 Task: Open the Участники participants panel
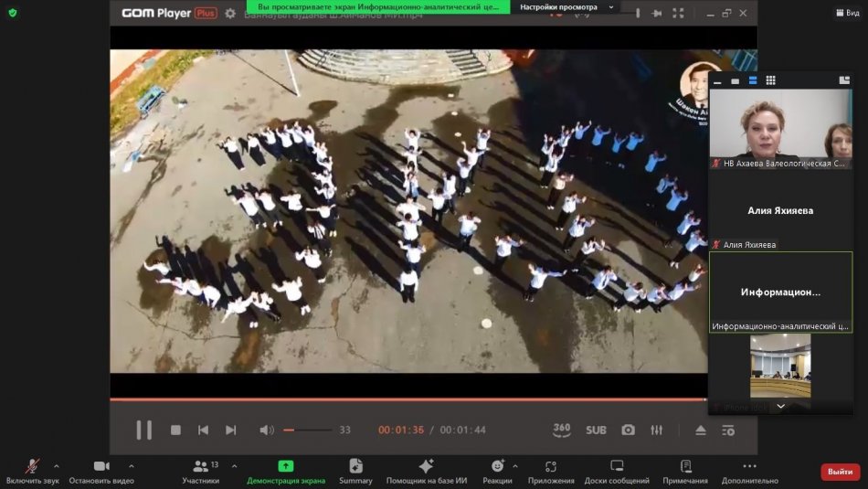pos(200,472)
